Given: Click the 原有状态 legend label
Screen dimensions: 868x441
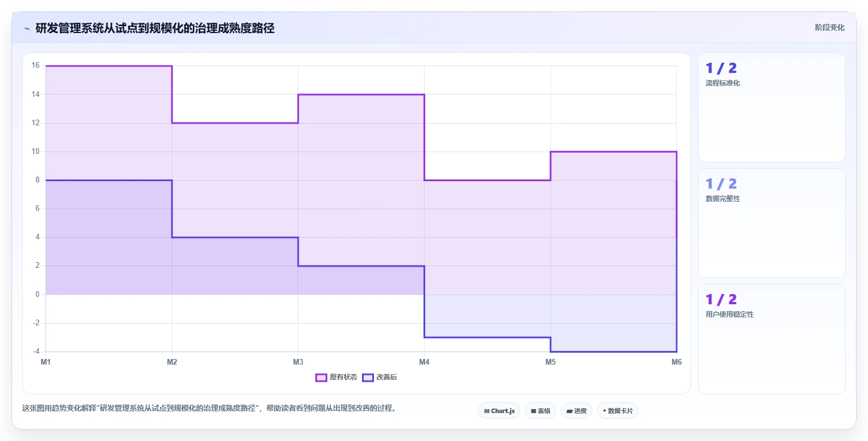Looking at the screenshot, I should click(x=343, y=378).
